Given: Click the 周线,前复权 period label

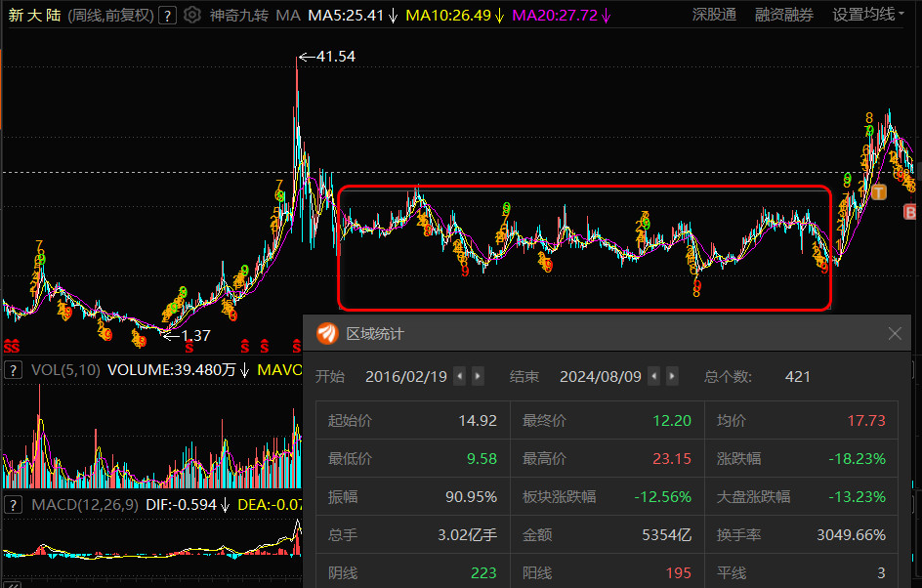Looking at the screenshot, I should (x=110, y=16).
